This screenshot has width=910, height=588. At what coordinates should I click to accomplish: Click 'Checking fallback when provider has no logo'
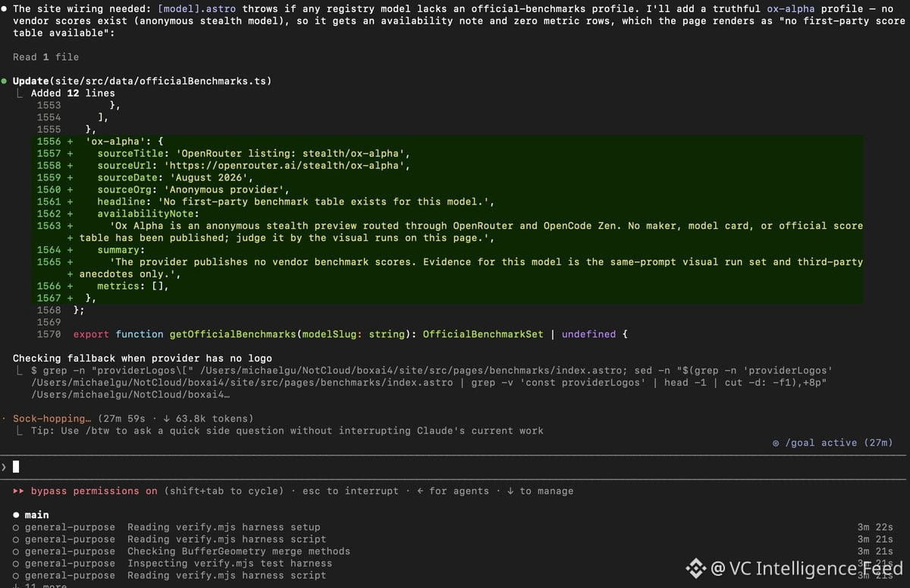pos(143,358)
